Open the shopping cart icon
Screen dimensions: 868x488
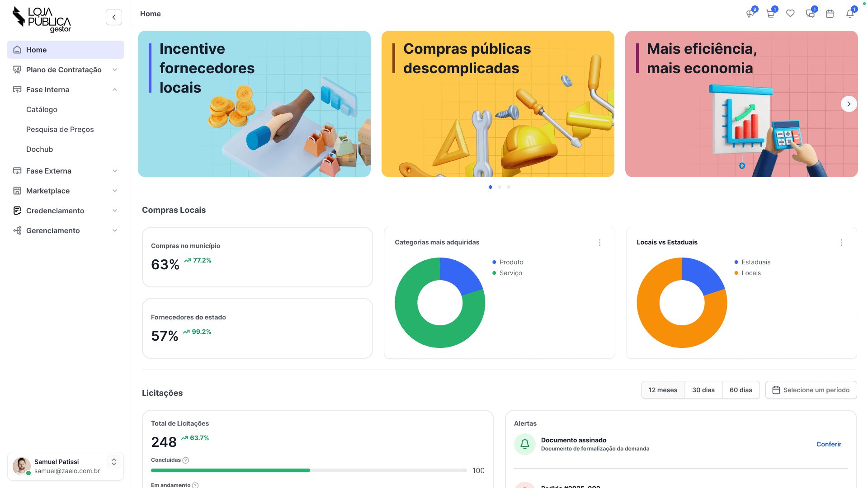point(770,14)
